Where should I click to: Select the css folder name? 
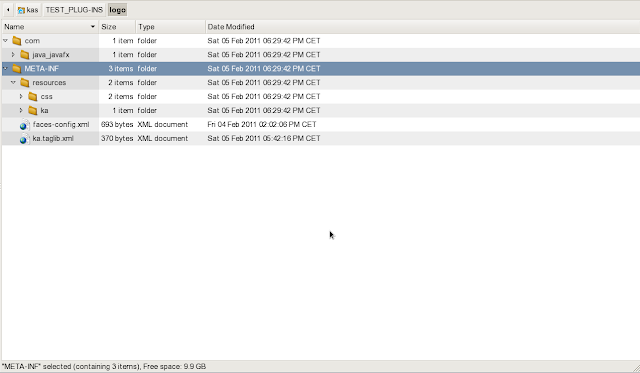[47, 97]
